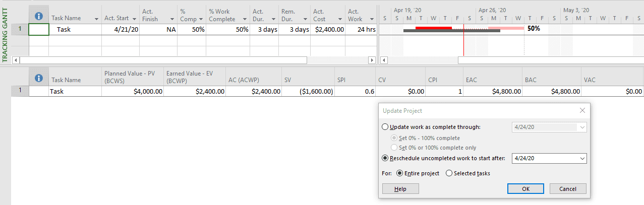Select the 'Entire project' radio button
The image size is (644, 205).
[x=400, y=173]
